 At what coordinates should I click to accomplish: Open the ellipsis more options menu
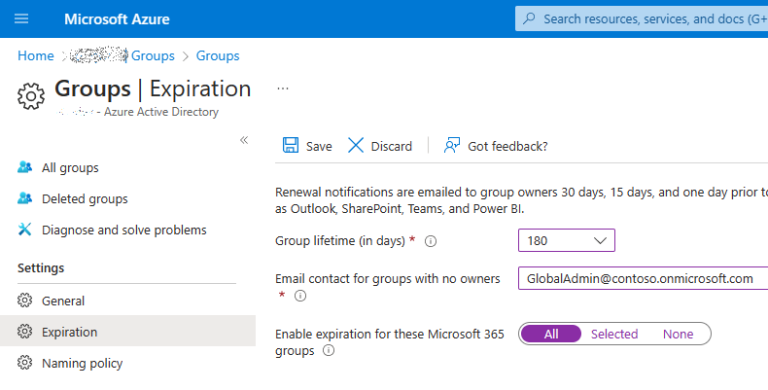point(283,89)
